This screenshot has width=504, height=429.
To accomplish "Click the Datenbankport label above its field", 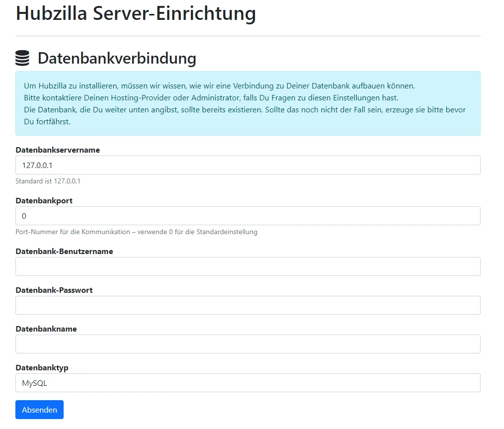I will [x=44, y=200].
